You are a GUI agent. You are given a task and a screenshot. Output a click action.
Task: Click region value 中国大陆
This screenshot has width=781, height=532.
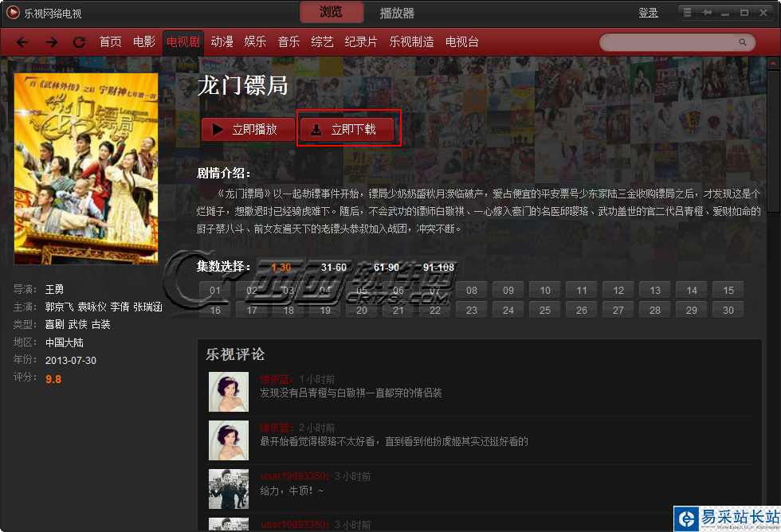click(65, 342)
